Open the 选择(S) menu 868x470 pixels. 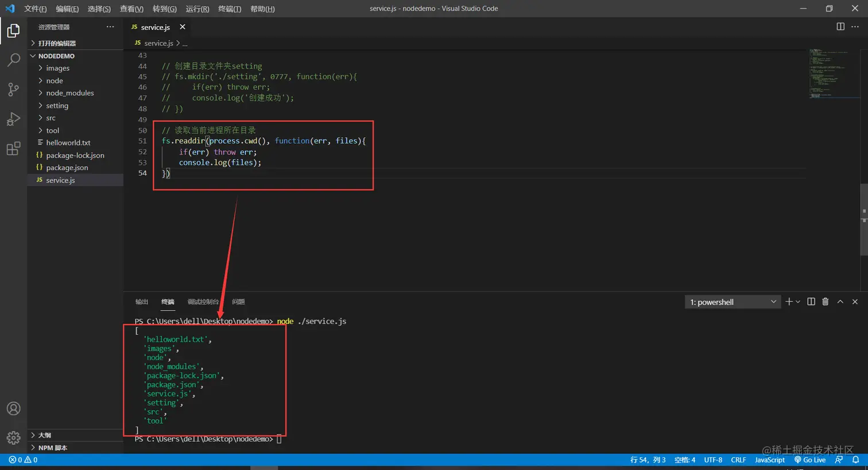tap(99, 9)
